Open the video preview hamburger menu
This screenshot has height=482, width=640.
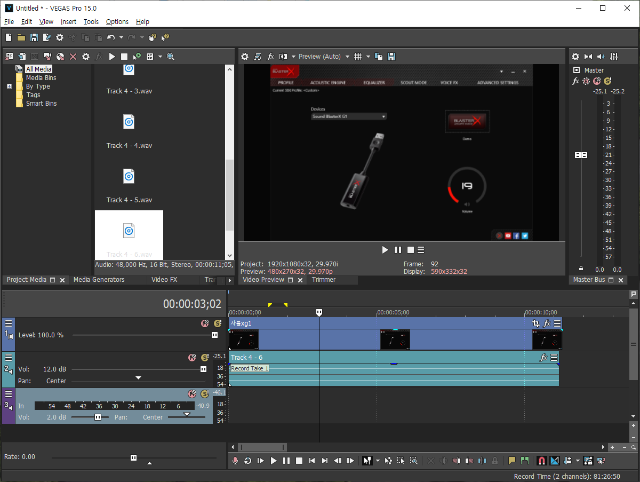click(x=421, y=250)
